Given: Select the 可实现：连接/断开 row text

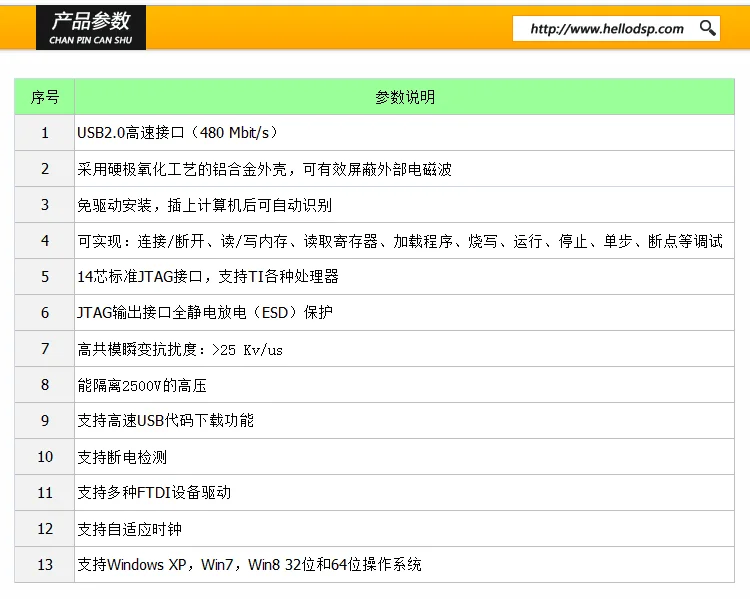Looking at the screenshot, I should click(400, 241).
